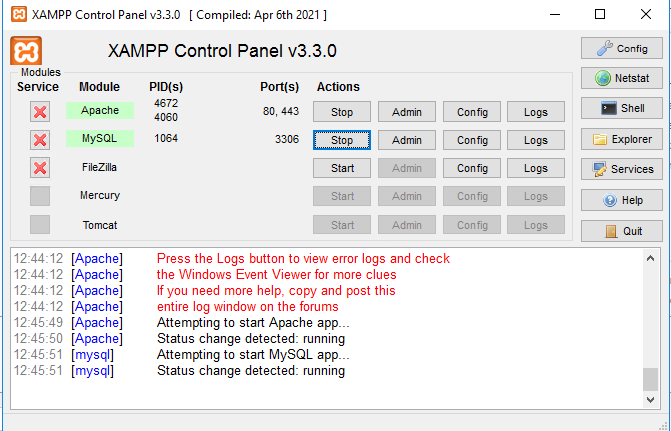This screenshot has width=671, height=431.
Task: Open the Netstat tool
Action: [621, 78]
